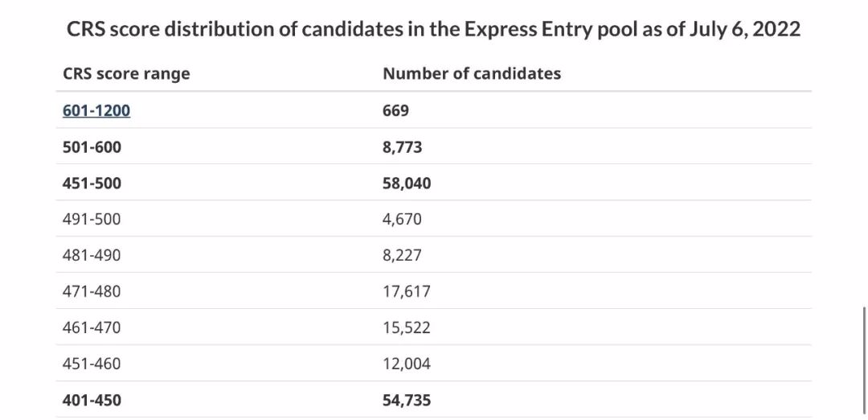Screen dimensions: 868x420
Task: Click the 451-500 bold range row
Action: pyautogui.click(x=433, y=183)
